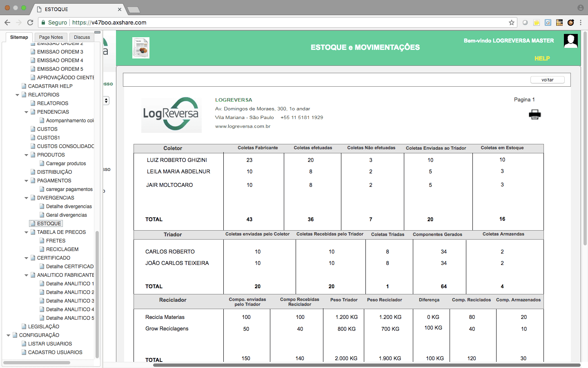Click the page icon next to CUSTOS1
Image resolution: width=588 pixels, height=368 pixels.
point(33,138)
